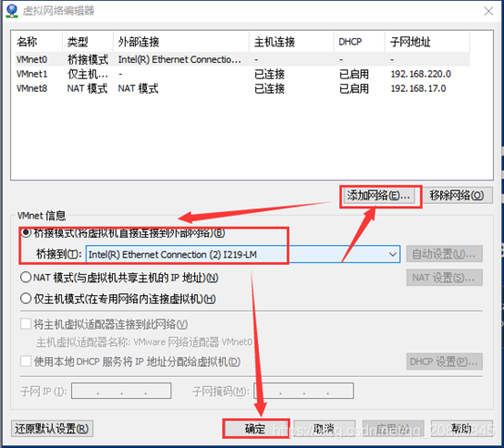Click the 子网掩码 input field
Image resolution: width=504 pixels, height=448 pixels.
coord(303,391)
